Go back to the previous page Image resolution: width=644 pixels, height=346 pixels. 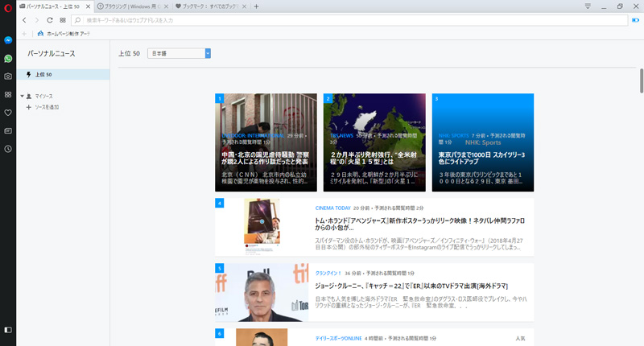click(24, 20)
